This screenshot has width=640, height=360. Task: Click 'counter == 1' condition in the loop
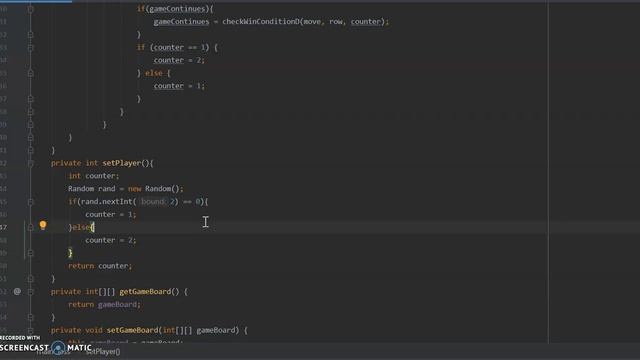point(179,47)
